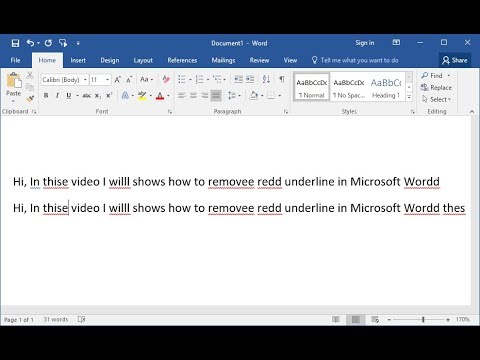Click the Touch/Mouse Mode icon
Image resolution: width=480 pixels, height=360 pixels.
click(x=63, y=43)
